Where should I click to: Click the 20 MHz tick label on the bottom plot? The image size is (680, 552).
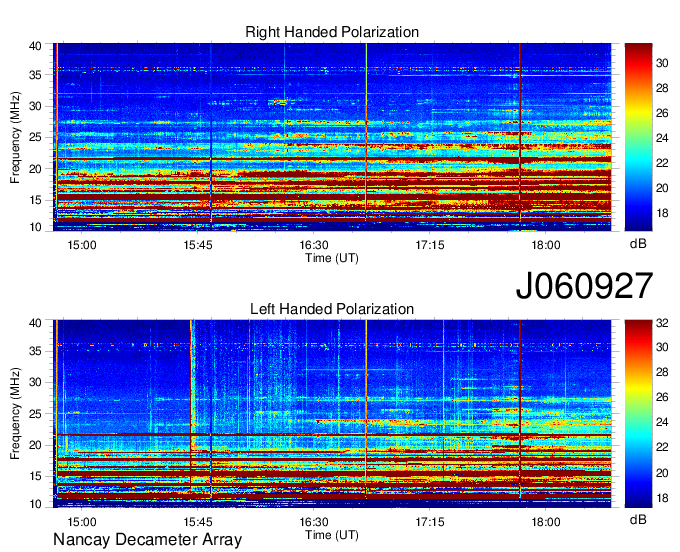(35, 446)
